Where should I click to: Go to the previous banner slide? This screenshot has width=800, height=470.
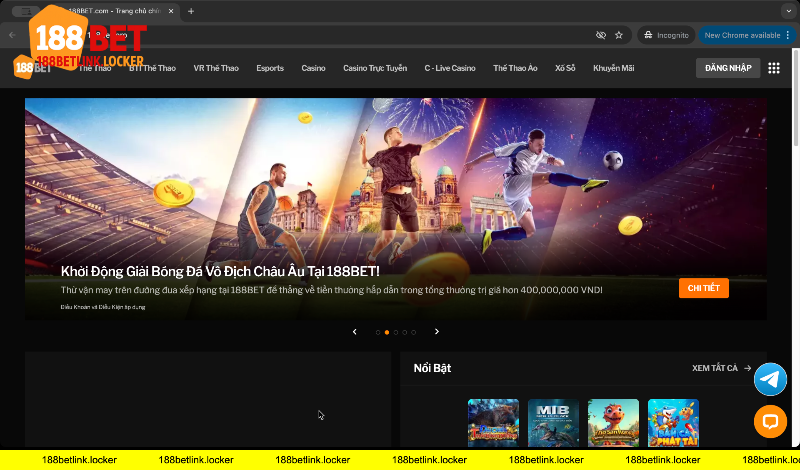click(x=355, y=331)
